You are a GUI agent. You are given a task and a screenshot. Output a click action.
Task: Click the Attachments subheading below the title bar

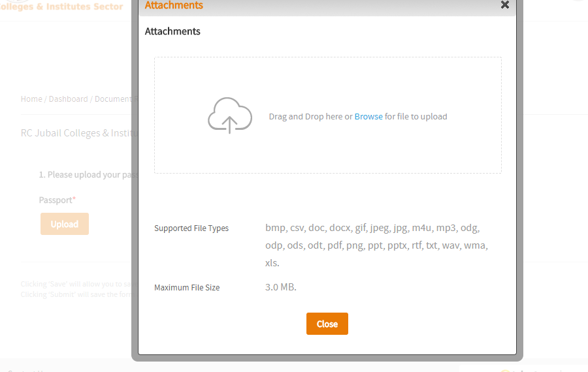172,31
